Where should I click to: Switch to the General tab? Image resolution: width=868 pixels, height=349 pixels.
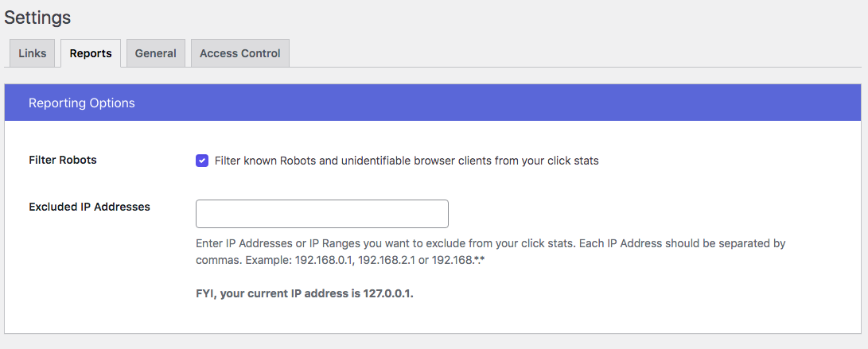pyautogui.click(x=156, y=53)
